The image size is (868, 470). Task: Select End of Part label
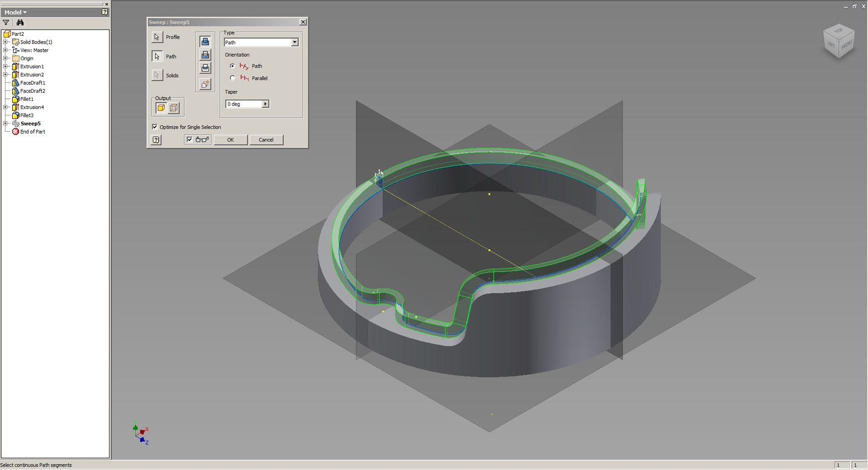[x=33, y=132]
